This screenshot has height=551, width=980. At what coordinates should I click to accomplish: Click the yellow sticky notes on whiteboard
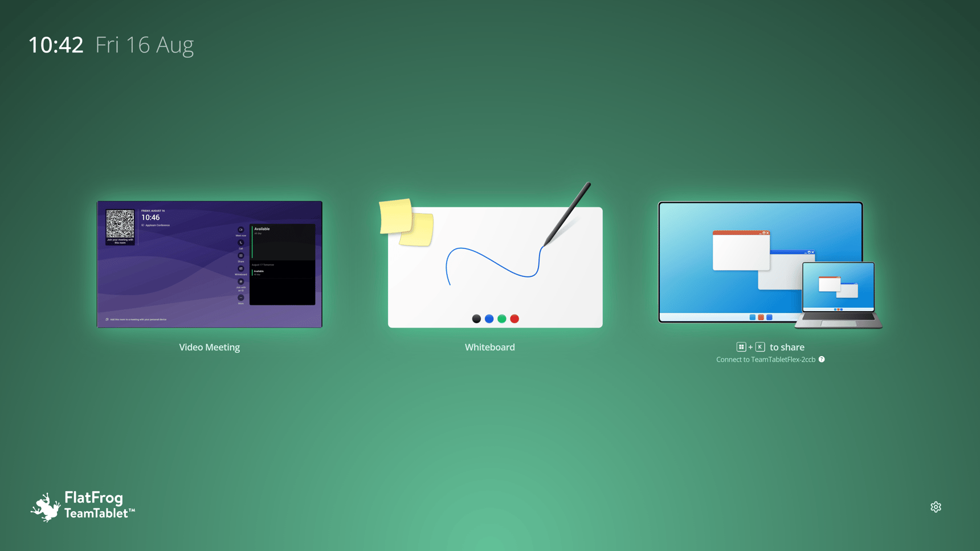click(406, 222)
